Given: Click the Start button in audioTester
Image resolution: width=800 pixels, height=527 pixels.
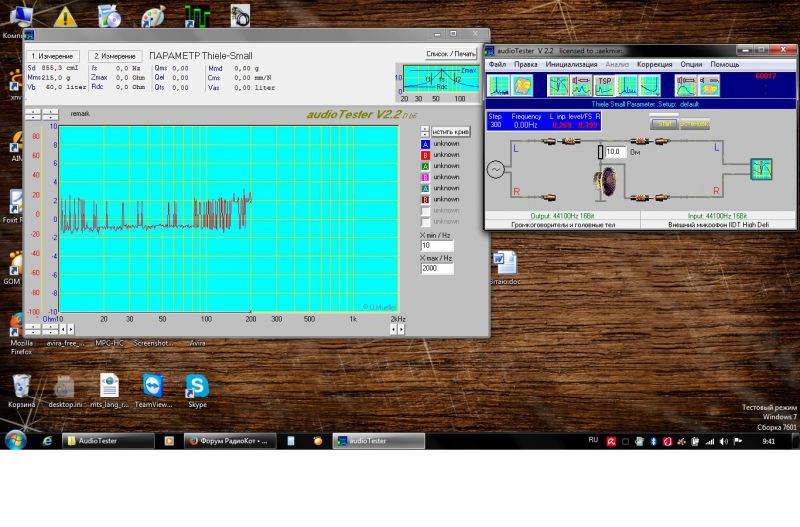Looking at the screenshot, I should 664,124.
